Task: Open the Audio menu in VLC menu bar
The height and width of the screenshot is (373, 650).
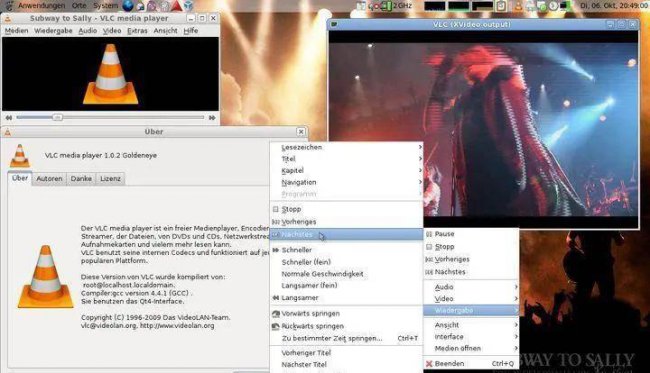Action: [x=87, y=31]
